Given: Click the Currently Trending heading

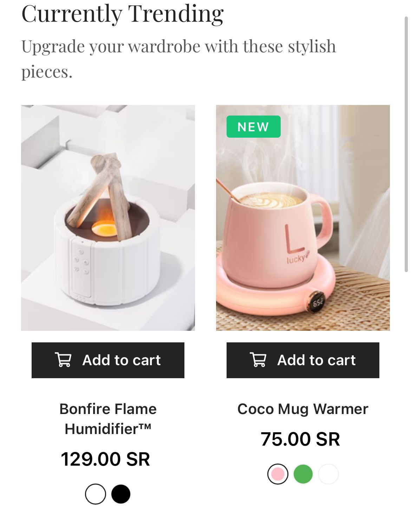Looking at the screenshot, I should pos(123,14).
